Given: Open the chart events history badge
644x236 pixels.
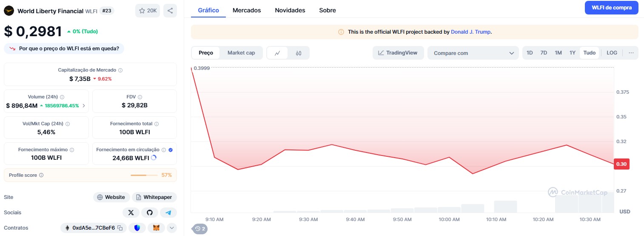Looking at the screenshot, I should (200, 229).
